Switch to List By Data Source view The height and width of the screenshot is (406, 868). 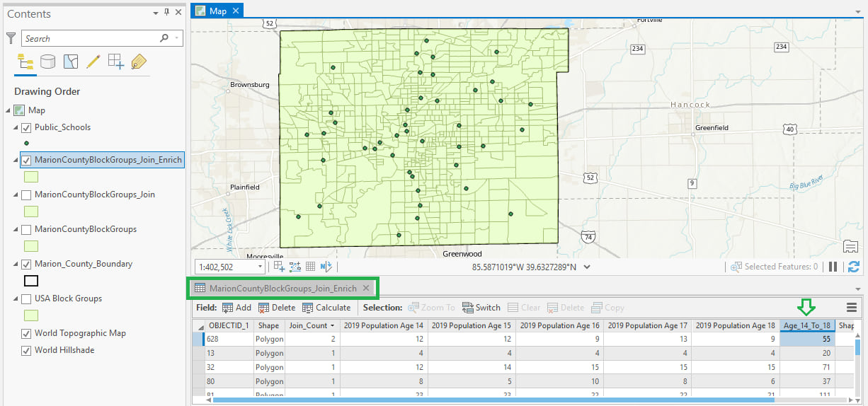(x=47, y=62)
